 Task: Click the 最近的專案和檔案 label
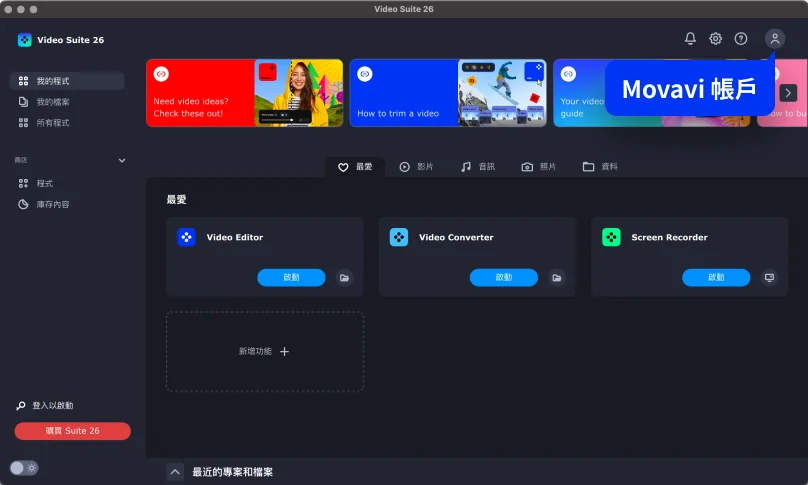click(232, 472)
